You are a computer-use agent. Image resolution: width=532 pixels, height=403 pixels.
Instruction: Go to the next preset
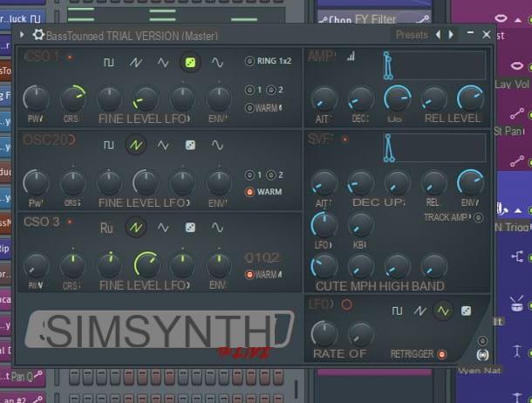pyautogui.click(x=451, y=35)
